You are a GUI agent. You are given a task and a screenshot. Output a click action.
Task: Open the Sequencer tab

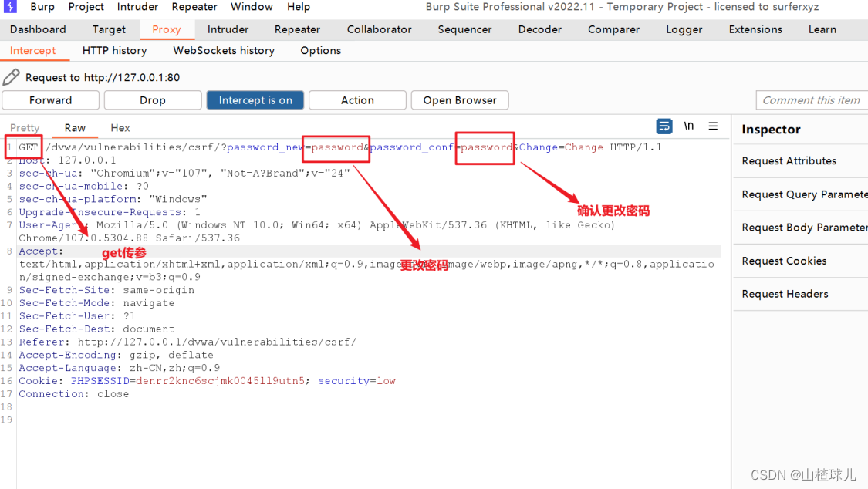point(464,29)
